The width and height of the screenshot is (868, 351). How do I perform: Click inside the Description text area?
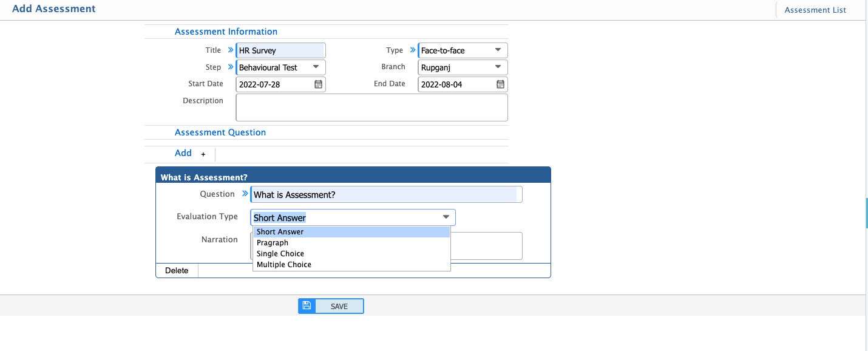371,107
